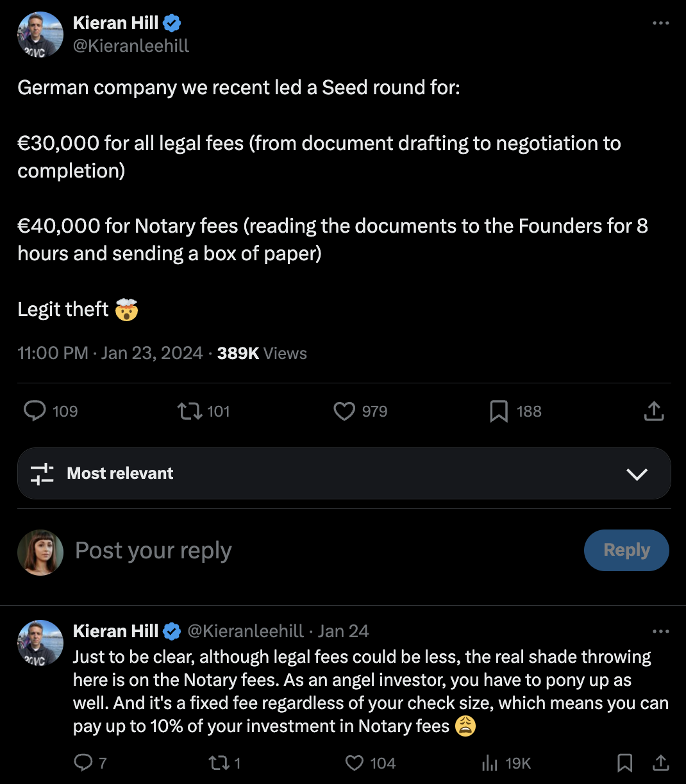Reply to the follow-up tweet with 7 replies
The image size is (686, 784).
pyautogui.click(x=83, y=762)
